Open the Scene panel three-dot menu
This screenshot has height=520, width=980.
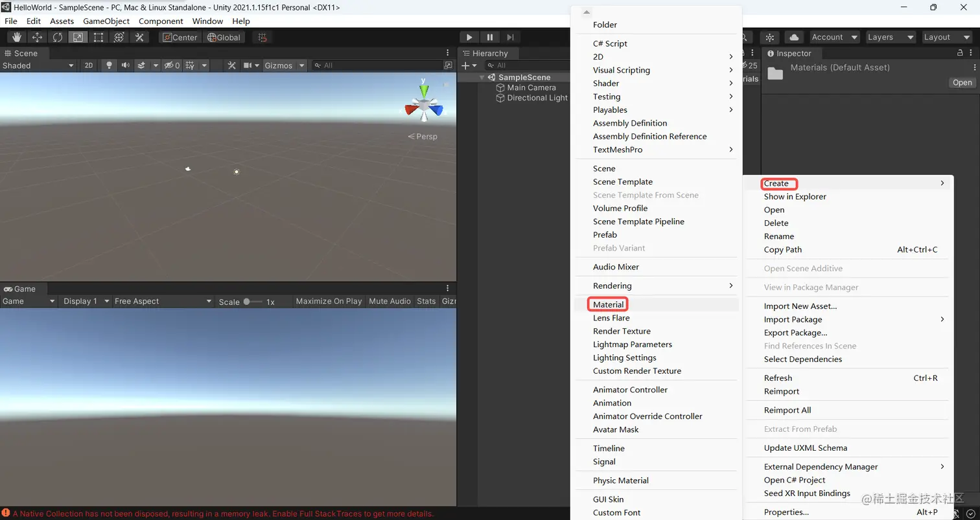tap(447, 53)
